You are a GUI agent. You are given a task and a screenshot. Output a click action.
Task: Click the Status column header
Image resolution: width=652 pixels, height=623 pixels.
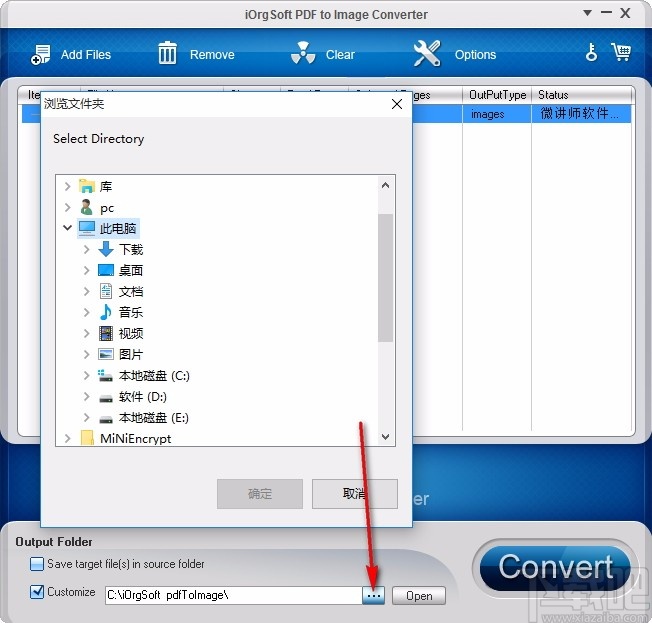point(583,95)
